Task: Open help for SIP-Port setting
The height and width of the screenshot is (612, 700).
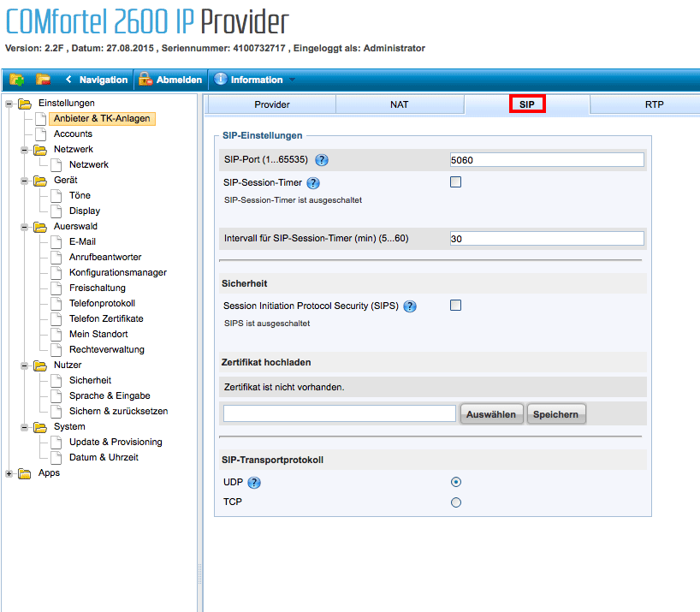Action: coord(322,160)
